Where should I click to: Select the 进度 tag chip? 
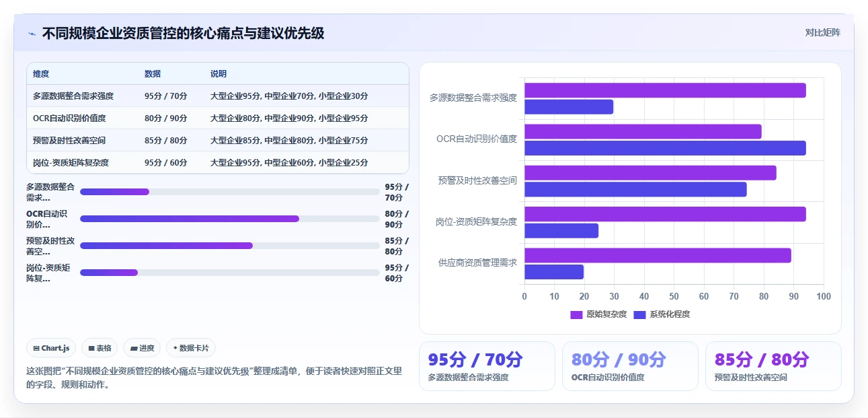click(142, 348)
